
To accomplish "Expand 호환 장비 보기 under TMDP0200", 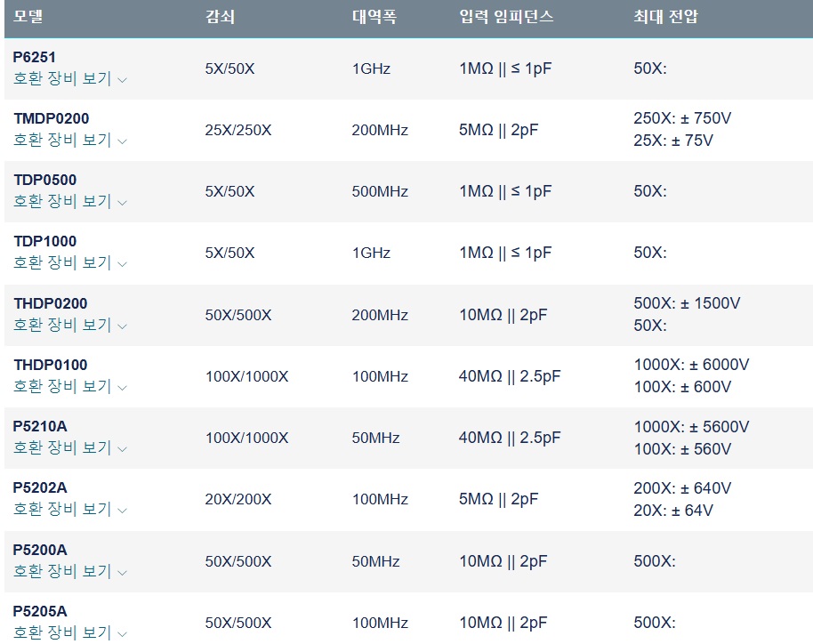I will tap(70, 140).
